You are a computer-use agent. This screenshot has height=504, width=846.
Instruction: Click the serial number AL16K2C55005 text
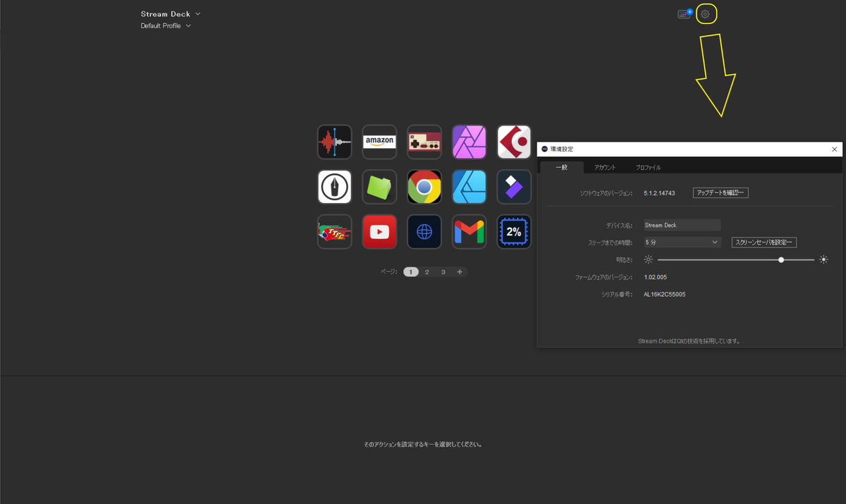tap(665, 295)
